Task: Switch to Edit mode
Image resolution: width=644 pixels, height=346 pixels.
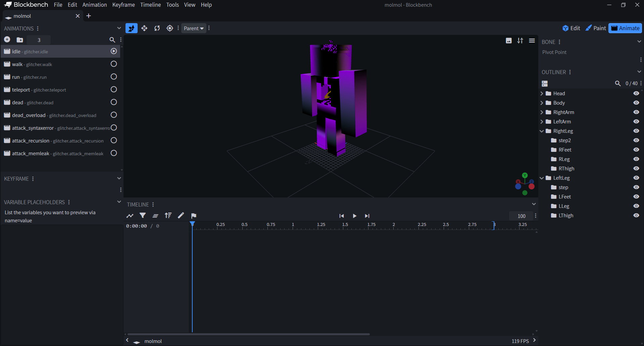Action: (571, 28)
